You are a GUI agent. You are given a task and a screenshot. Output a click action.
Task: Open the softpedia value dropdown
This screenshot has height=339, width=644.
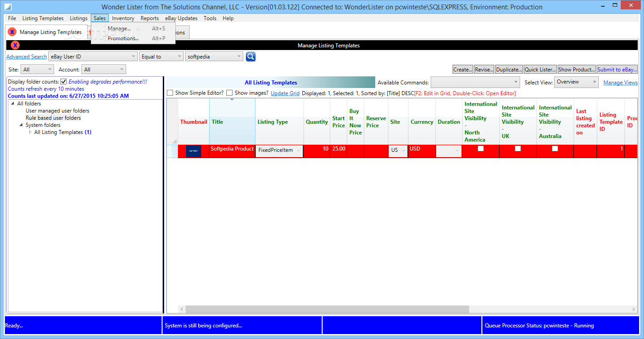tap(214, 57)
